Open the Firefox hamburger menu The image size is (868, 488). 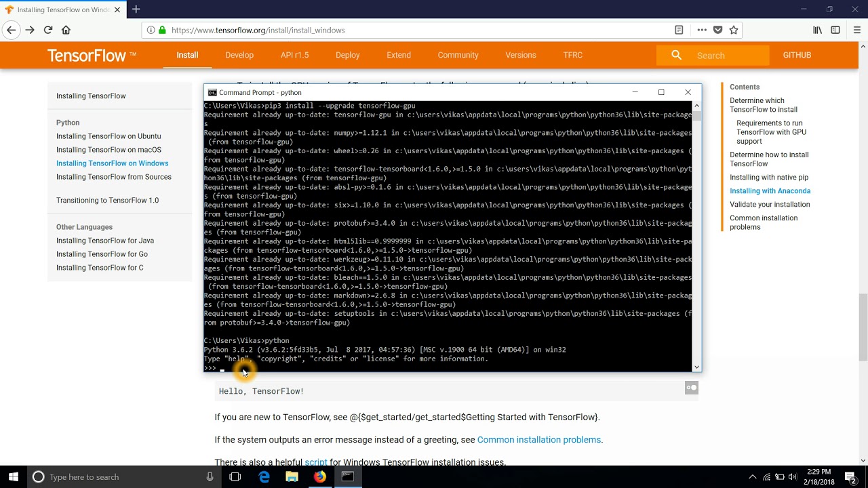pos(856,30)
